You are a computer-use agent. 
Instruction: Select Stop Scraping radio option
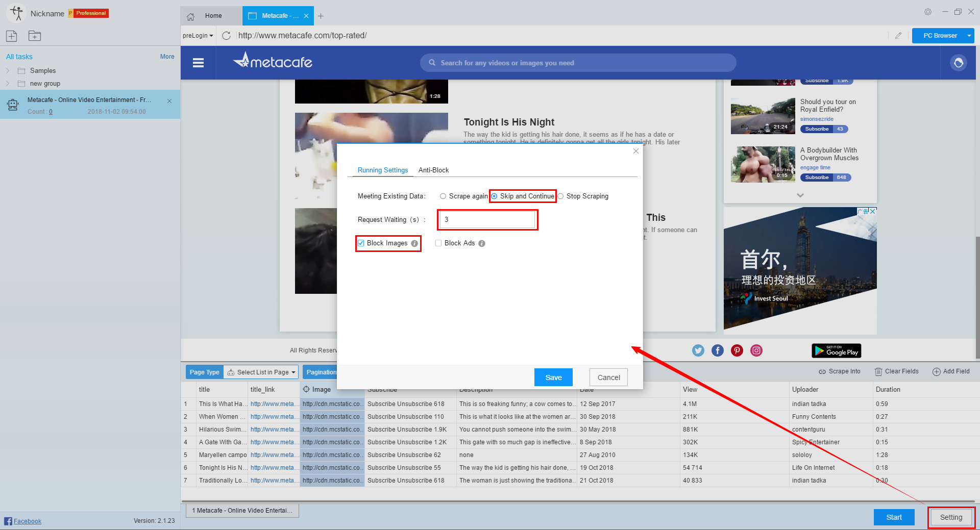[560, 196]
